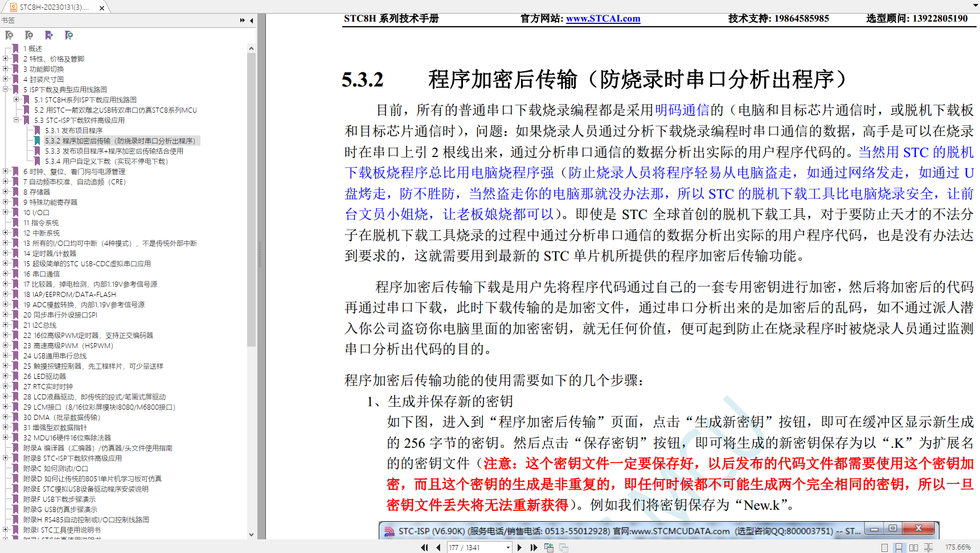This screenshot has width=980, height=553.
Task: Click the double-arrow expand panel icon
Action: 243,20
